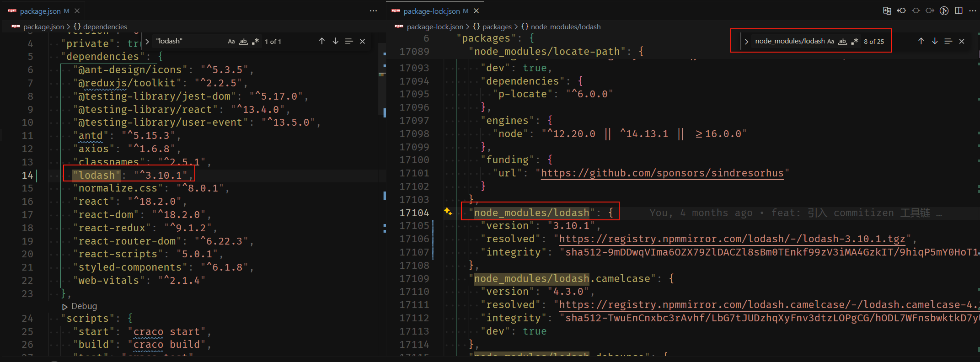Screen dimensions: 980x362
Task: Click npm icon on package-lock.json tab
Action: 396,11
